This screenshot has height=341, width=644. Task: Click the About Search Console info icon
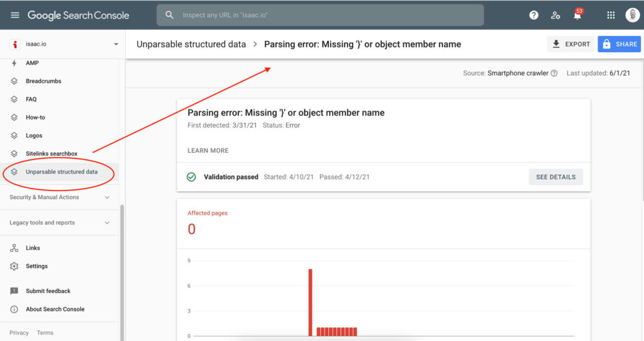click(14, 309)
